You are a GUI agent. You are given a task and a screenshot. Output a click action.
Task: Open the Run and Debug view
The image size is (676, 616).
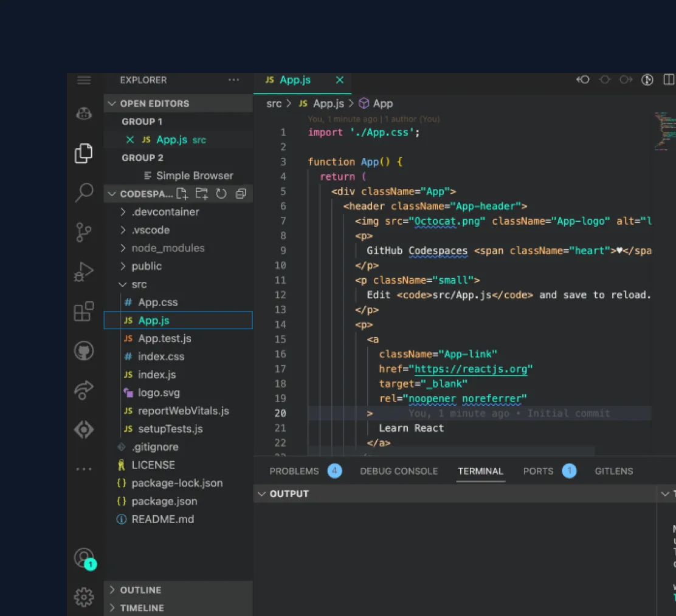(84, 272)
